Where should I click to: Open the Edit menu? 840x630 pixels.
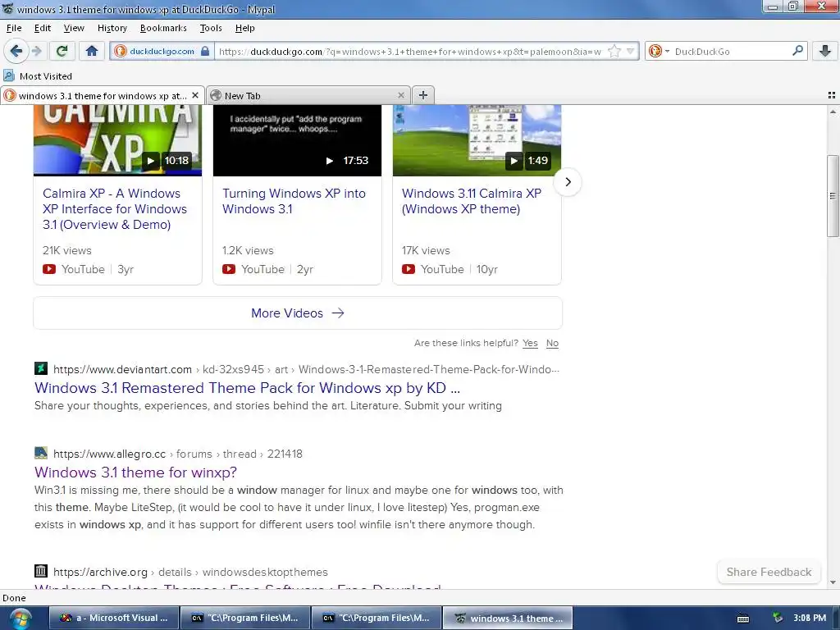point(43,28)
